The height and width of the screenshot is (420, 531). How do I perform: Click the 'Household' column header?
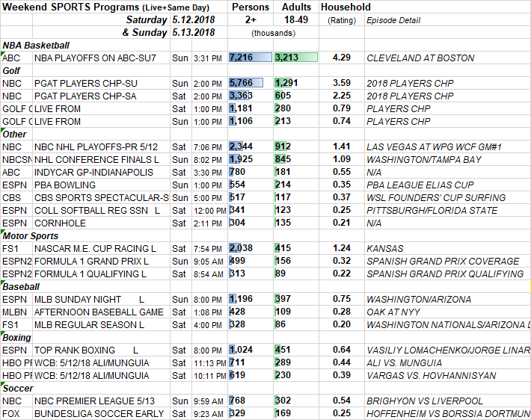click(346, 7)
